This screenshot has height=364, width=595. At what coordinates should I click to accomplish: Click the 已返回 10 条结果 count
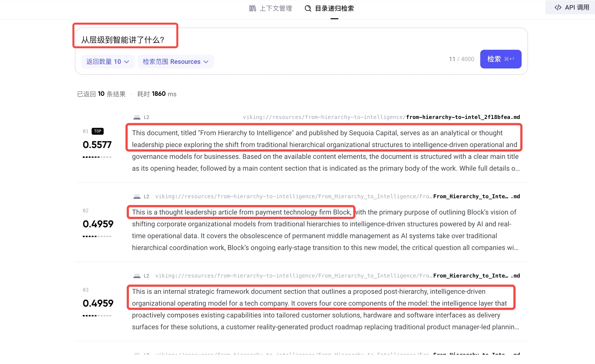(101, 94)
